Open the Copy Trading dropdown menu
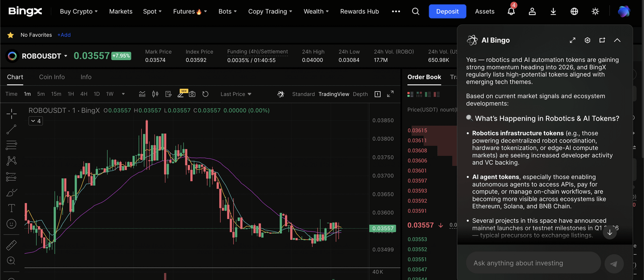Image resolution: width=644 pixels, height=280 pixels. [x=271, y=11]
